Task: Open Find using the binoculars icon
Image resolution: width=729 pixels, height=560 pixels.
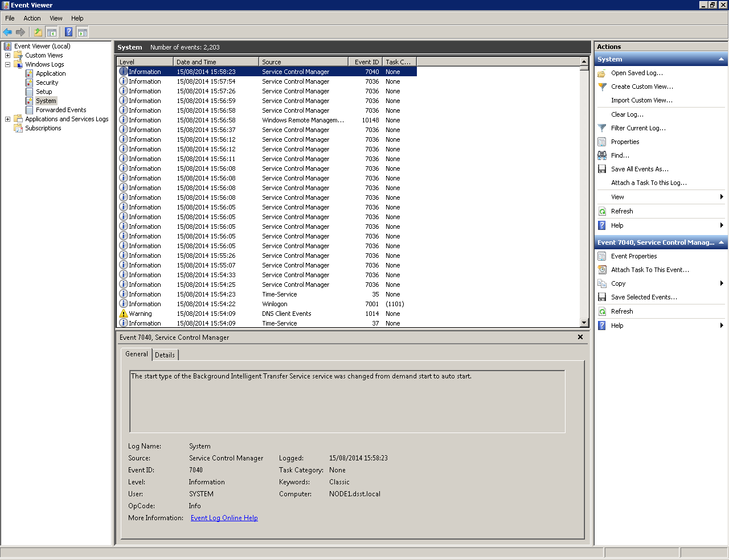Action: [x=602, y=155]
